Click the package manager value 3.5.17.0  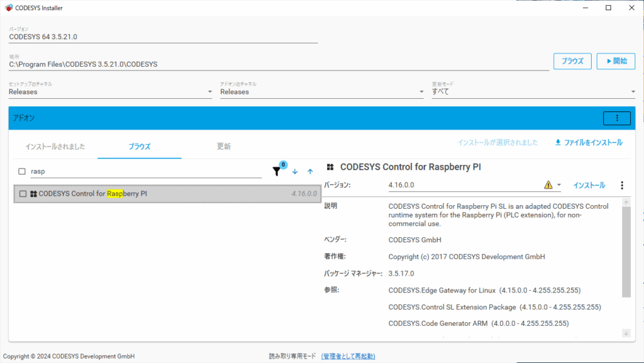[401, 274]
